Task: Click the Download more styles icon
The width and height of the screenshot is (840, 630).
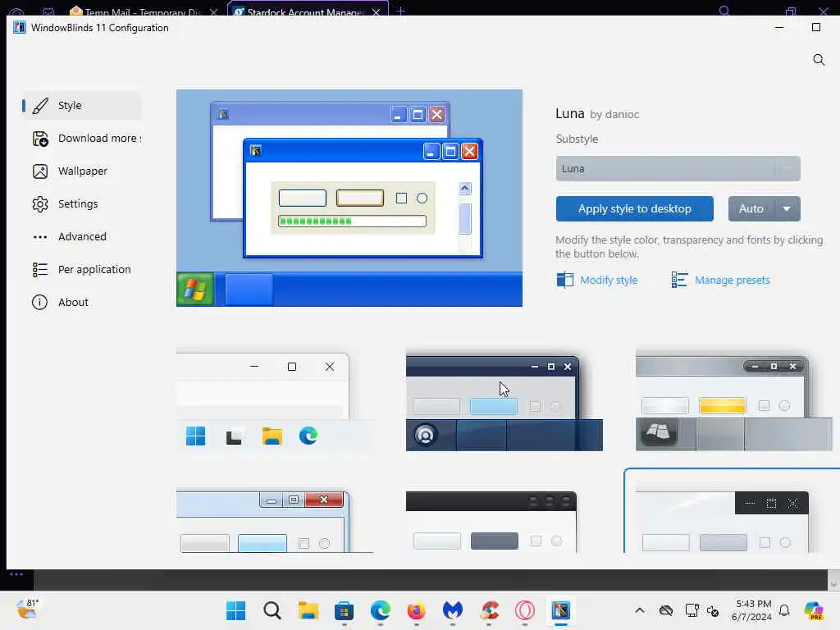Action: click(40, 139)
